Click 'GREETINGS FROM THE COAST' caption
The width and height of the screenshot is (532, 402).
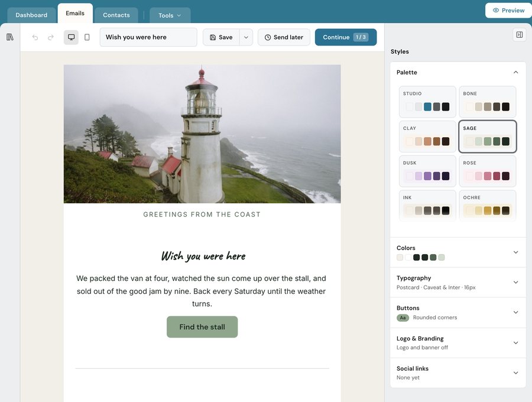[202, 215]
